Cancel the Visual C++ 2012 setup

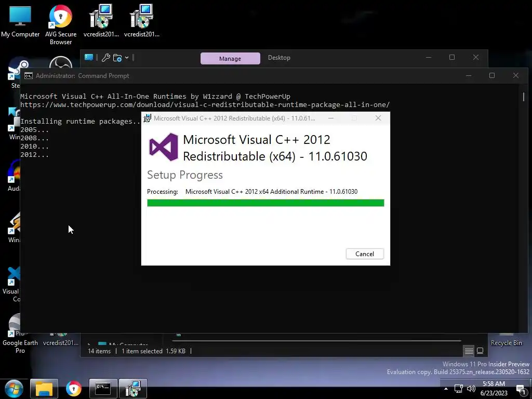365,254
